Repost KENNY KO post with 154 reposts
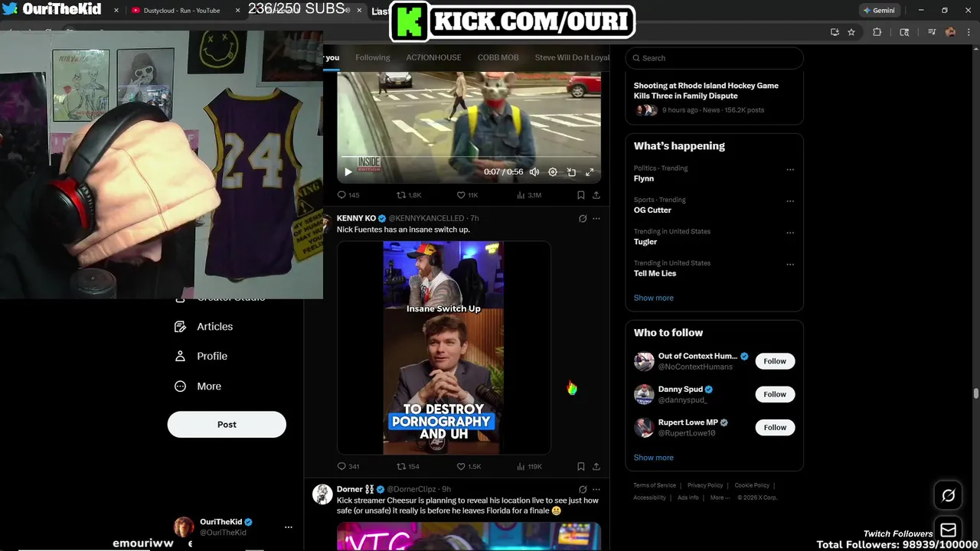This screenshot has width=980, height=551. pos(408,466)
